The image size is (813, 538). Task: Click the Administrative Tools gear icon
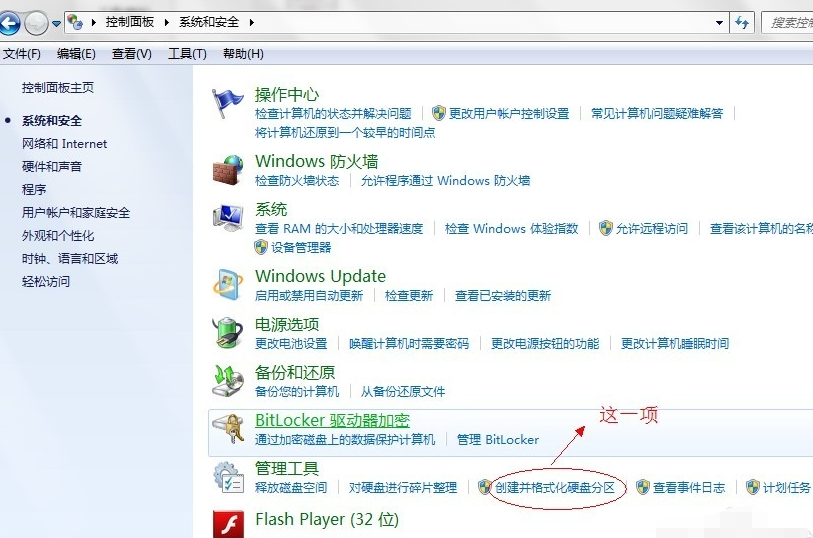pyautogui.click(x=229, y=477)
